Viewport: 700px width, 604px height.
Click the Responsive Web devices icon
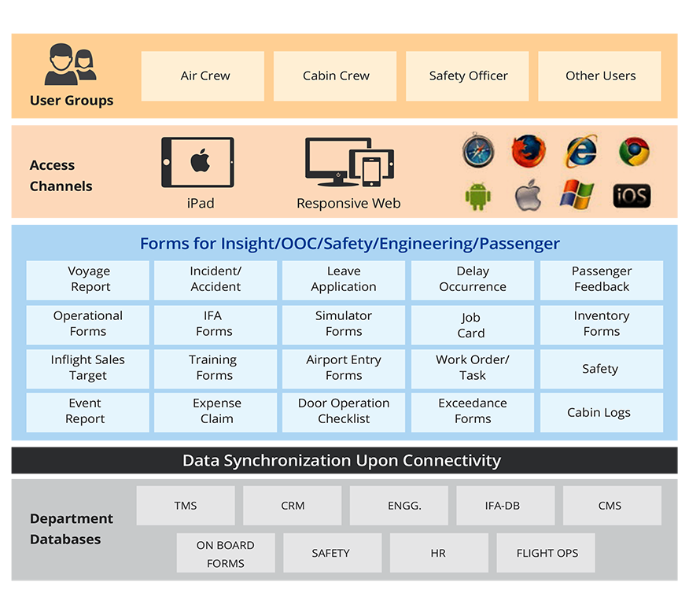[x=348, y=161]
